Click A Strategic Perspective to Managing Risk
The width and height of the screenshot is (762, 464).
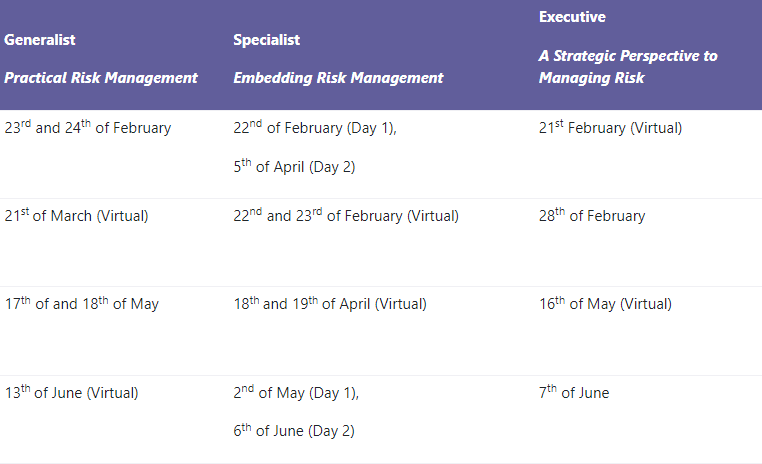click(x=628, y=67)
